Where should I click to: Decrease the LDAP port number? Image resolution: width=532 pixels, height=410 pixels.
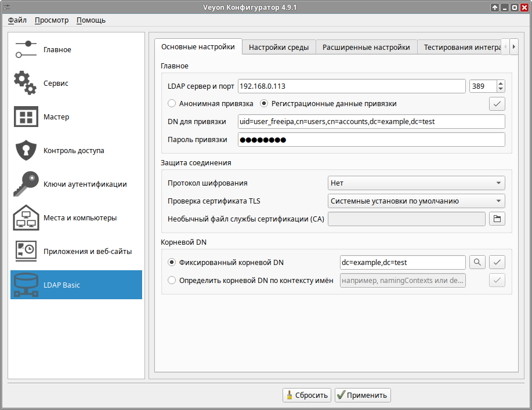click(501, 89)
